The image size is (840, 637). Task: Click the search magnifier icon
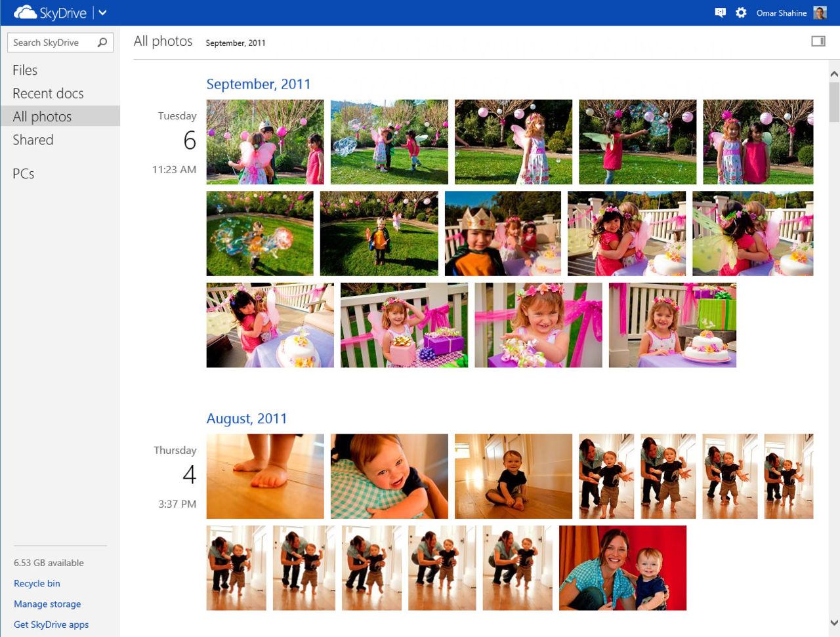(x=102, y=42)
